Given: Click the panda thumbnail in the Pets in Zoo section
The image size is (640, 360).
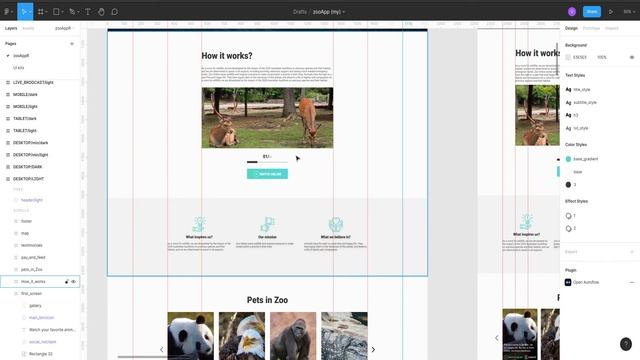Looking at the screenshot, I should point(191,336).
